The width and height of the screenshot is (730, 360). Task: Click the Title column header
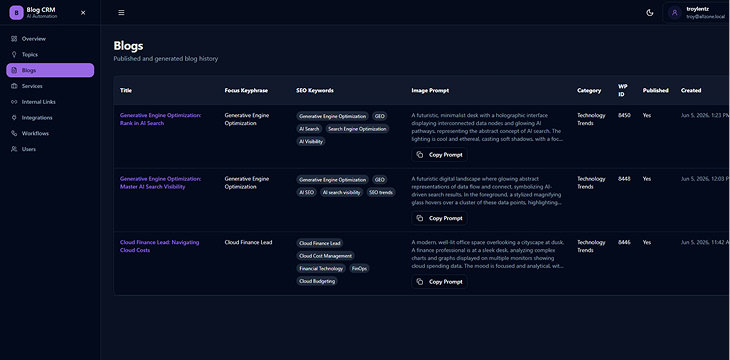[126, 90]
